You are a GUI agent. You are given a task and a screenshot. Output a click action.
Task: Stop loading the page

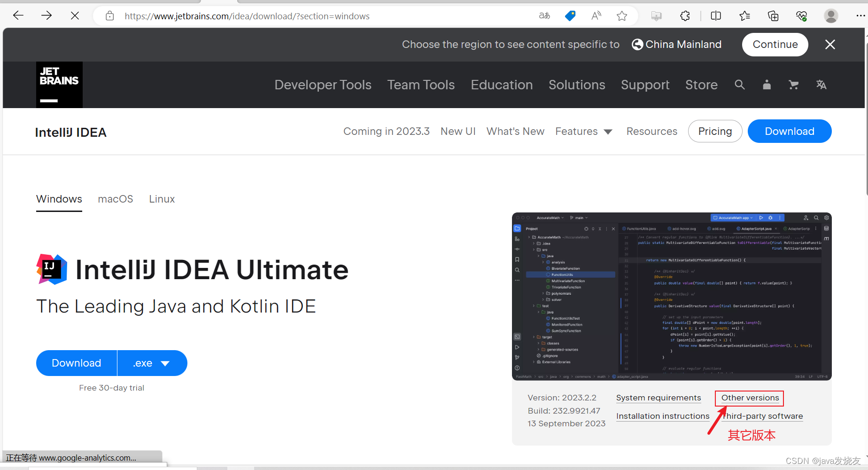coord(75,16)
